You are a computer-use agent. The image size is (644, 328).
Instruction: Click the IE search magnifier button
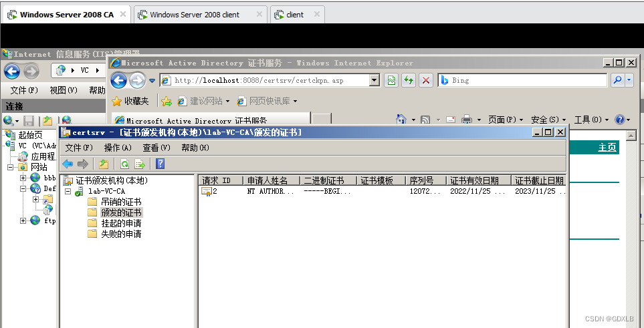[x=617, y=80]
